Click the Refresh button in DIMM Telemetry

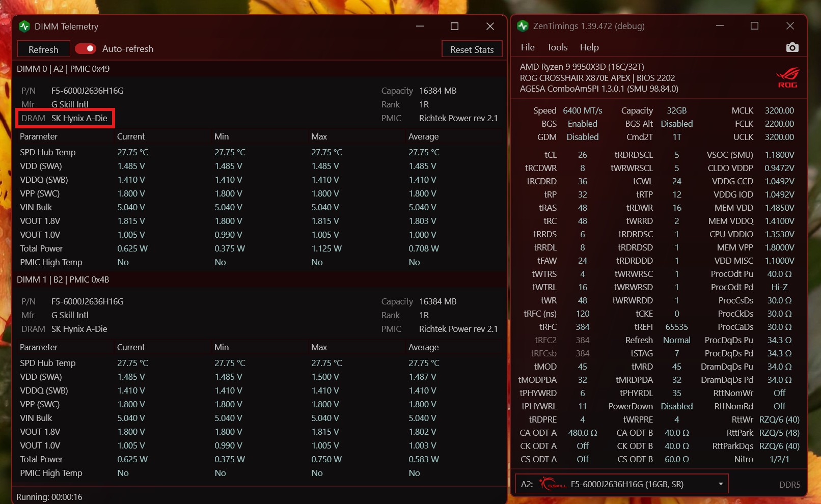point(43,49)
